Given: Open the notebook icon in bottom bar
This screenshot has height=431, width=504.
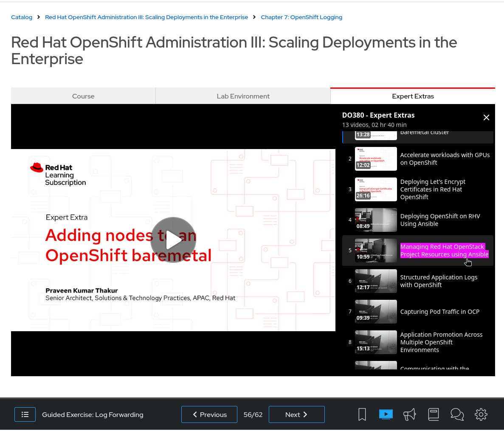Looking at the screenshot, I should [433, 414].
